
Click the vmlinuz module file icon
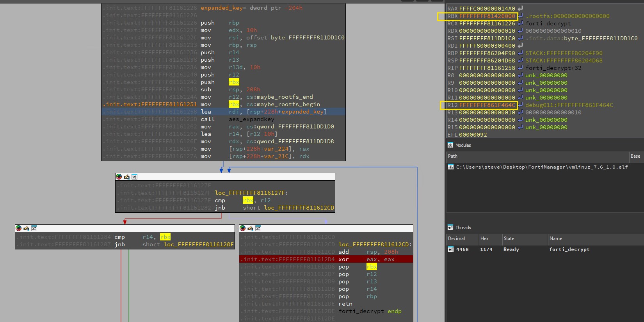click(451, 167)
